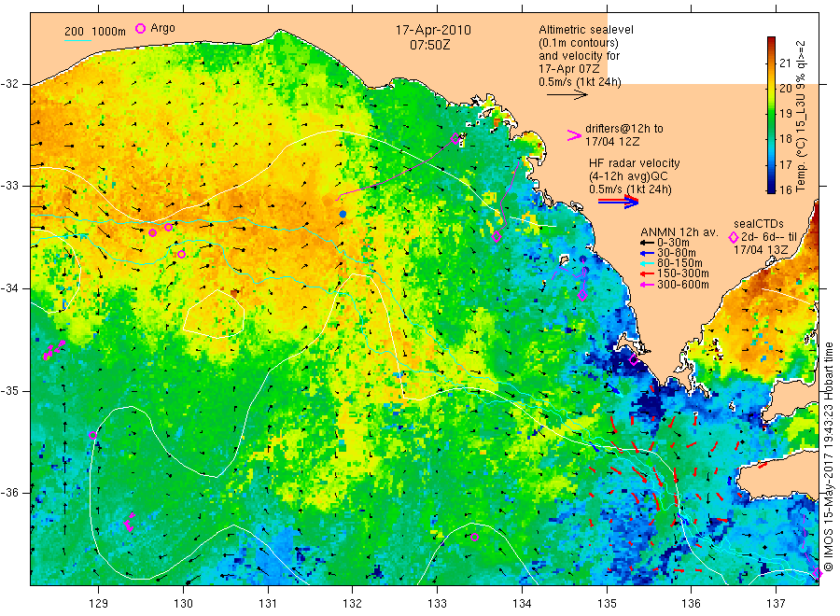This screenshot has height=616, width=840.
Task: Click the 'Altimetric sealevel' caption
Action: [586, 30]
